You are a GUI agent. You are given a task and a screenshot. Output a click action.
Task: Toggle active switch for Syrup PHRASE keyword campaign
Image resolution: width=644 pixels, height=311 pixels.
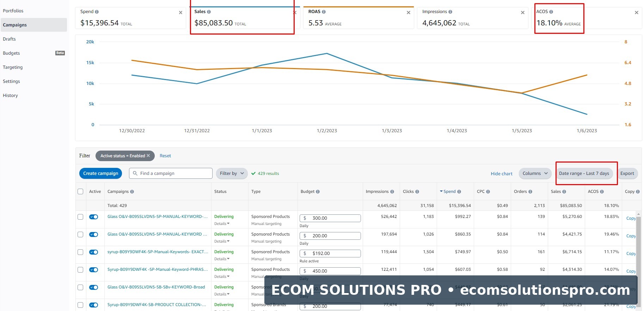coord(94,270)
